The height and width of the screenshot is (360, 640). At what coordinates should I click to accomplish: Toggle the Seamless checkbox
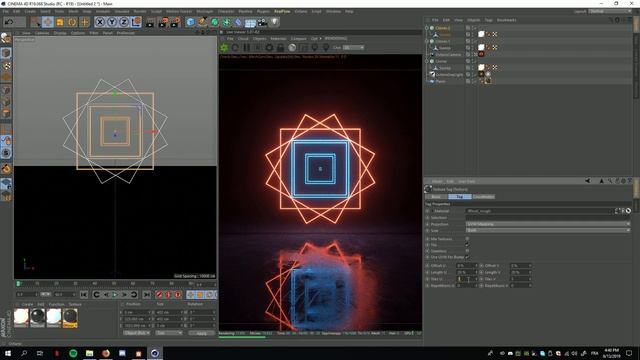(x=467, y=251)
